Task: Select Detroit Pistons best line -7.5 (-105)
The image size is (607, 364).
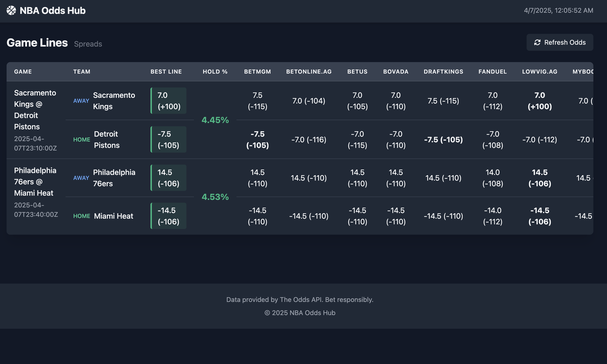Action: (168, 139)
